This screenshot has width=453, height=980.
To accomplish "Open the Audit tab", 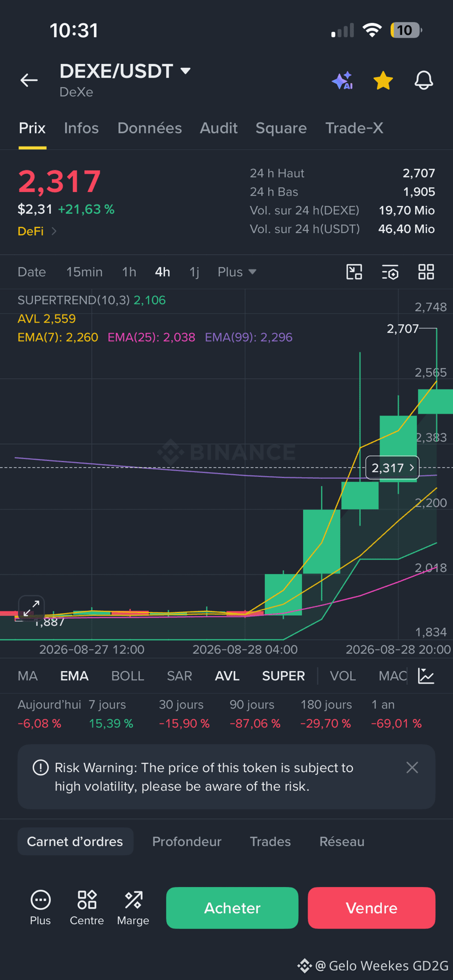I will pos(219,128).
